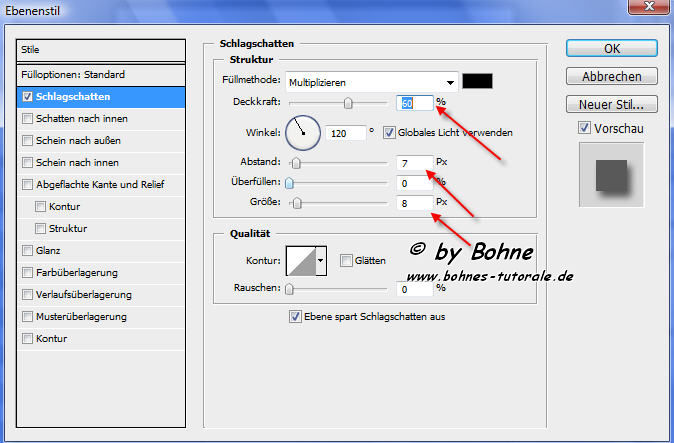Toggle Ebene spart Schlagschatten aus
The height and width of the screenshot is (443, 674).
point(294,316)
